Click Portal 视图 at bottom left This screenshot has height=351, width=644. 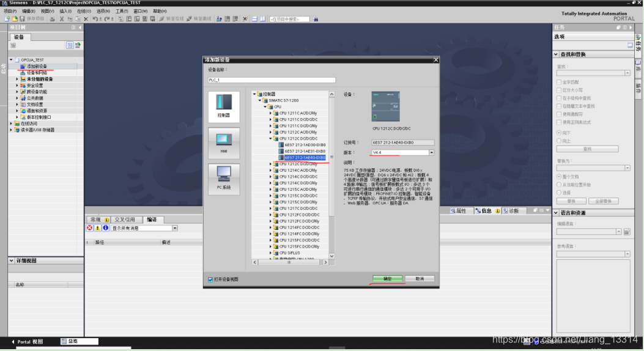(x=27, y=342)
